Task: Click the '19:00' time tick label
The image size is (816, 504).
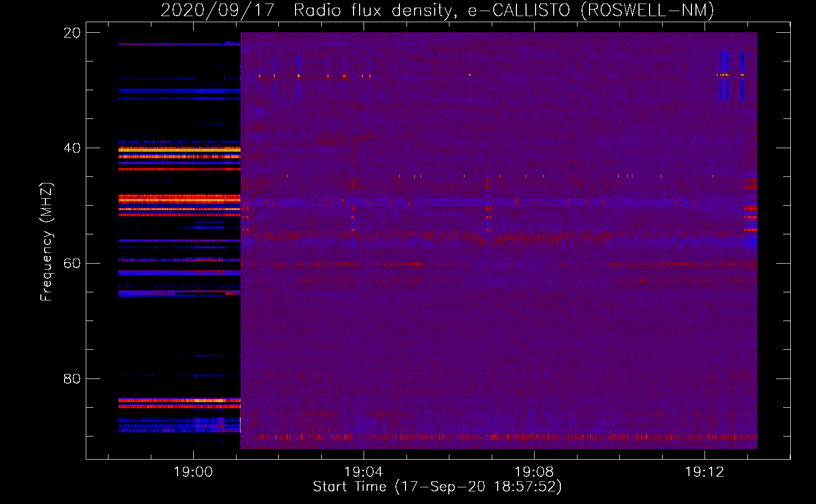Action: click(193, 472)
